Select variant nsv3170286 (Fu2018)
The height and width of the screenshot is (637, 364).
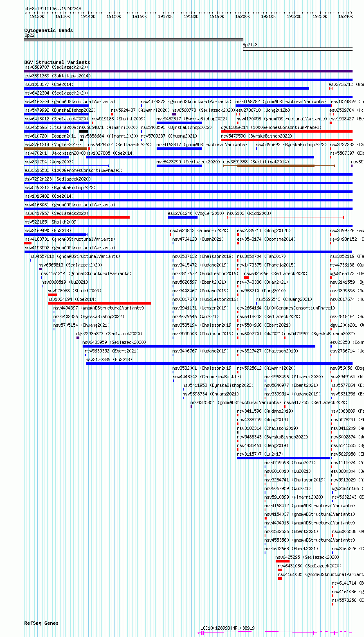click(x=109, y=359)
